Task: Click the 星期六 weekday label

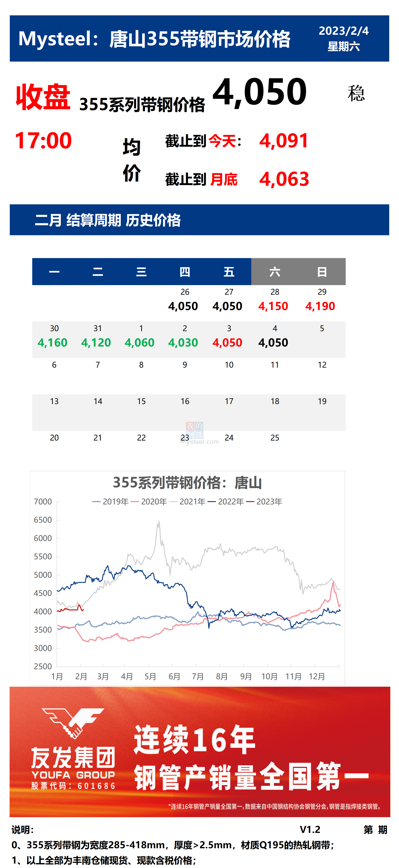Action: pyautogui.click(x=344, y=46)
